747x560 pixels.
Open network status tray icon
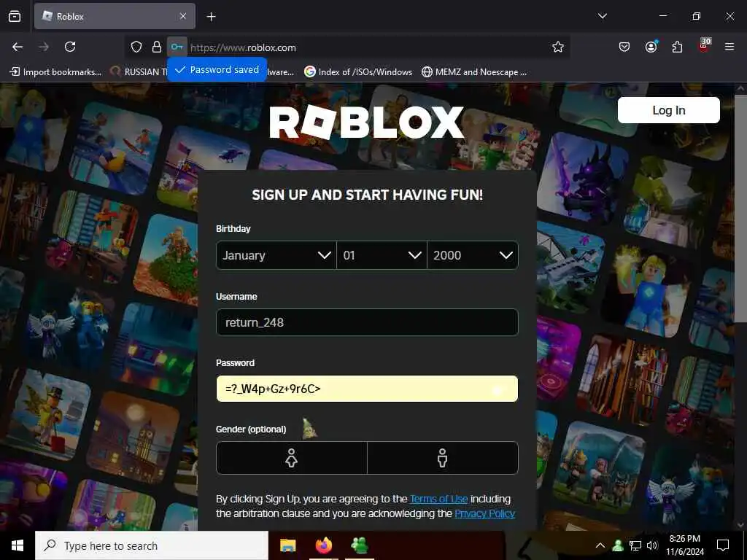click(x=635, y=545)
